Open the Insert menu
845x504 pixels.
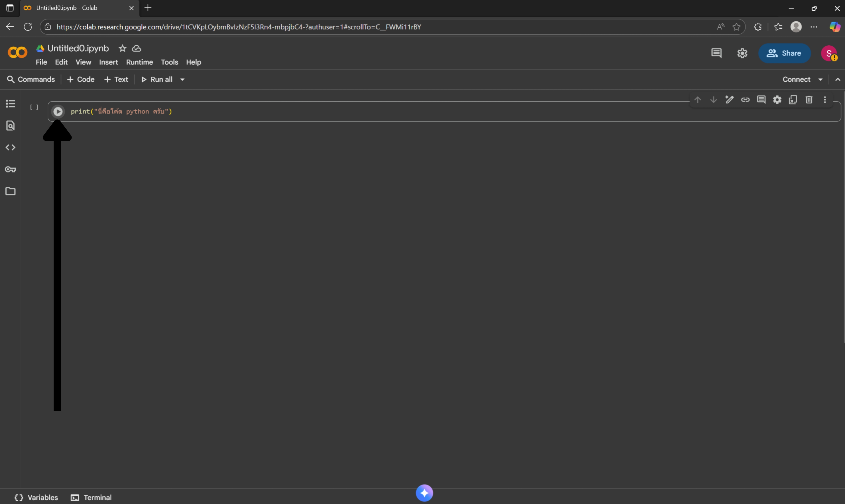point(108,62)
